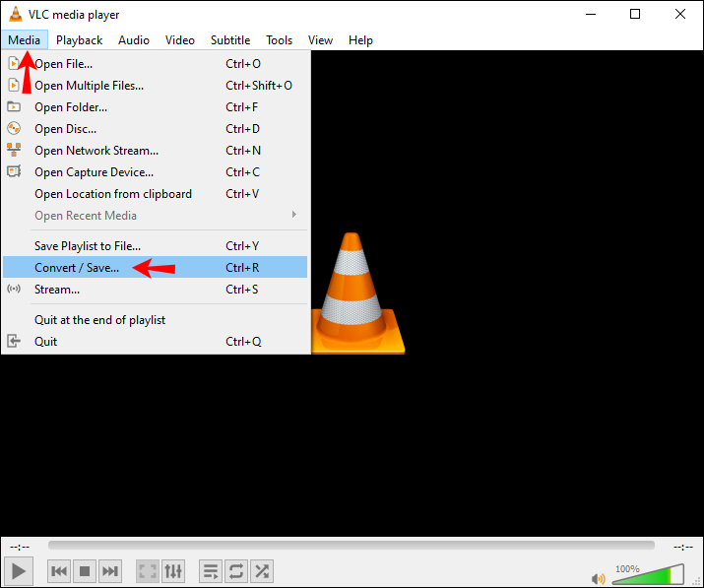Image resolution: width=704 pixels, height=588 pixels.
Task: Open the Video menu
Action: coord(179,40)
